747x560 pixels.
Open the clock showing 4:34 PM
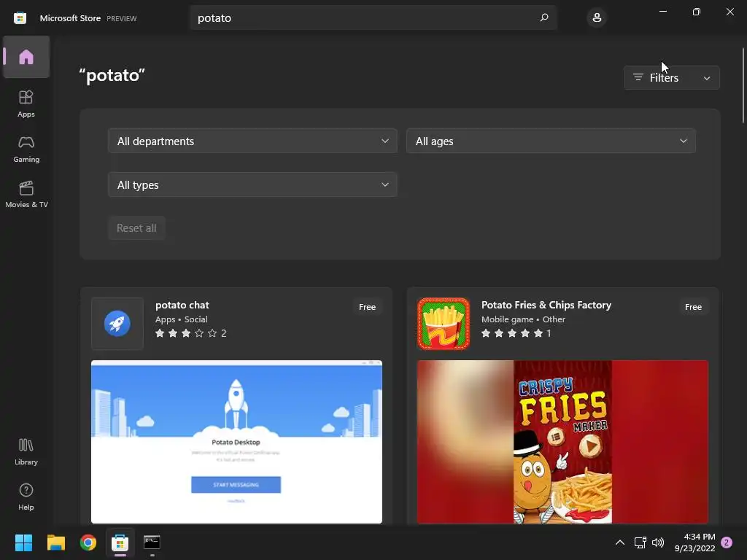(x=694, y=542)
